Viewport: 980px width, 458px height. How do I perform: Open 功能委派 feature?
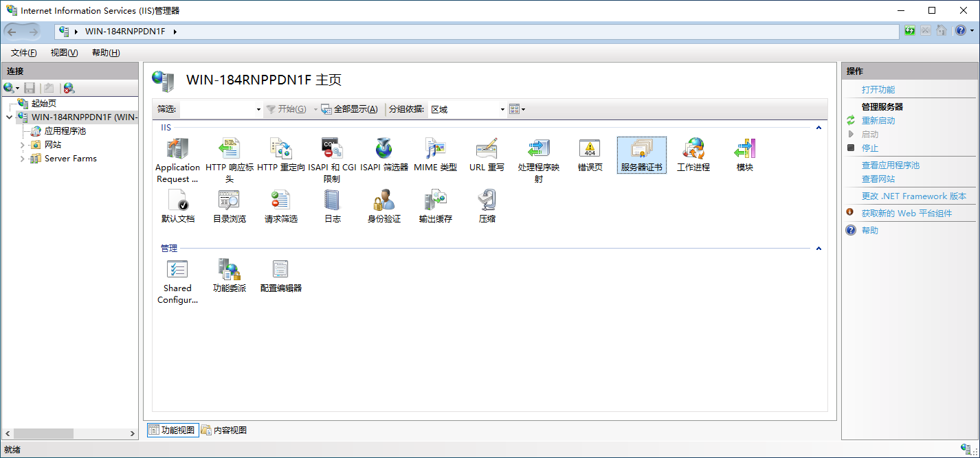[x=230, y=276]
